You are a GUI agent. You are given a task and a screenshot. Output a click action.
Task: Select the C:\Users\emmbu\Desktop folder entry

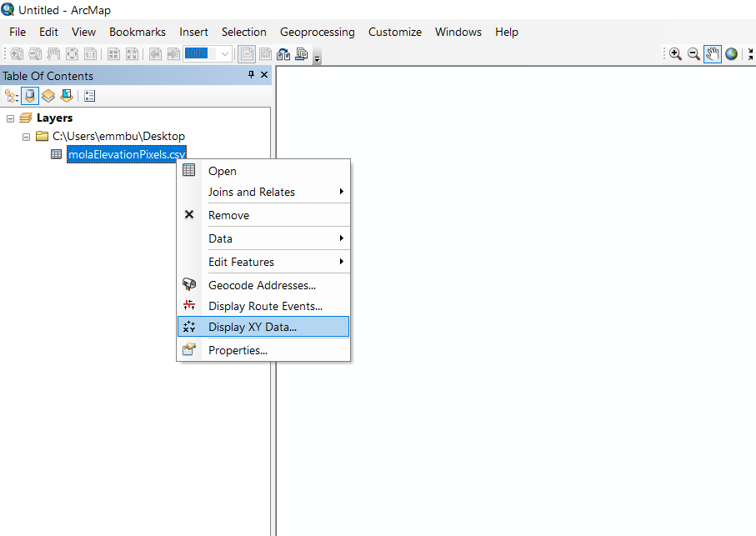tap(118, 137)
